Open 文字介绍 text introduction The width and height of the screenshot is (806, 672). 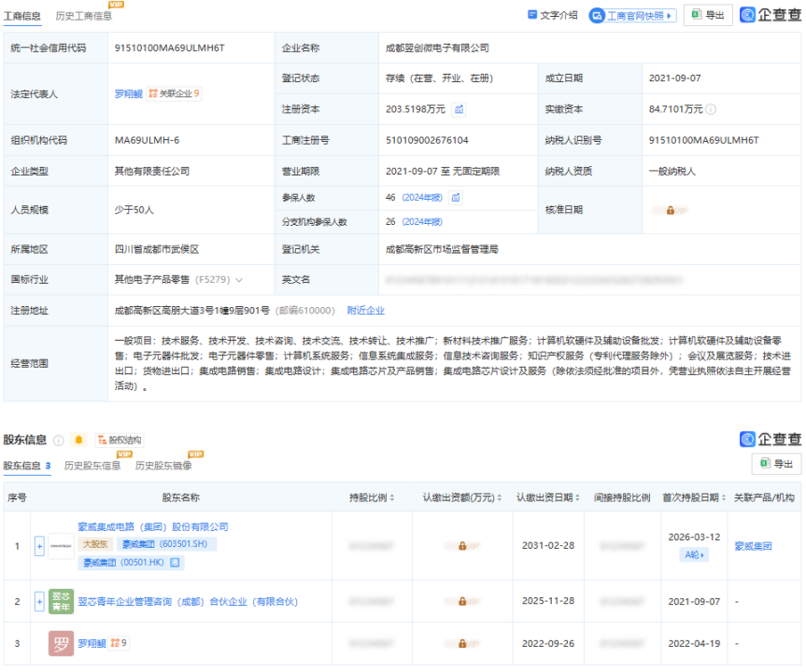tap(553, 16)
